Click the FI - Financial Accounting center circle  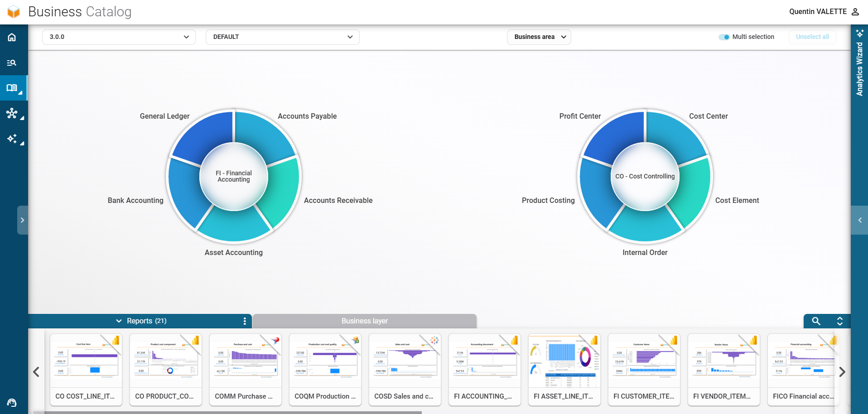pos(234,177)
